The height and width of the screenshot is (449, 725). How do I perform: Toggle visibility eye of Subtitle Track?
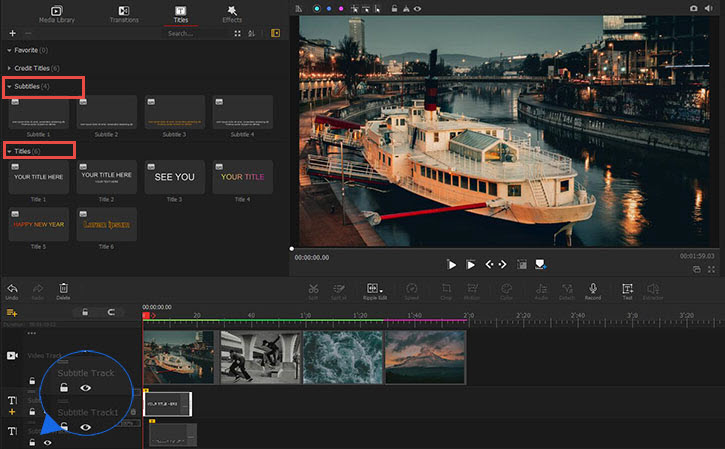tap(85, 387)
